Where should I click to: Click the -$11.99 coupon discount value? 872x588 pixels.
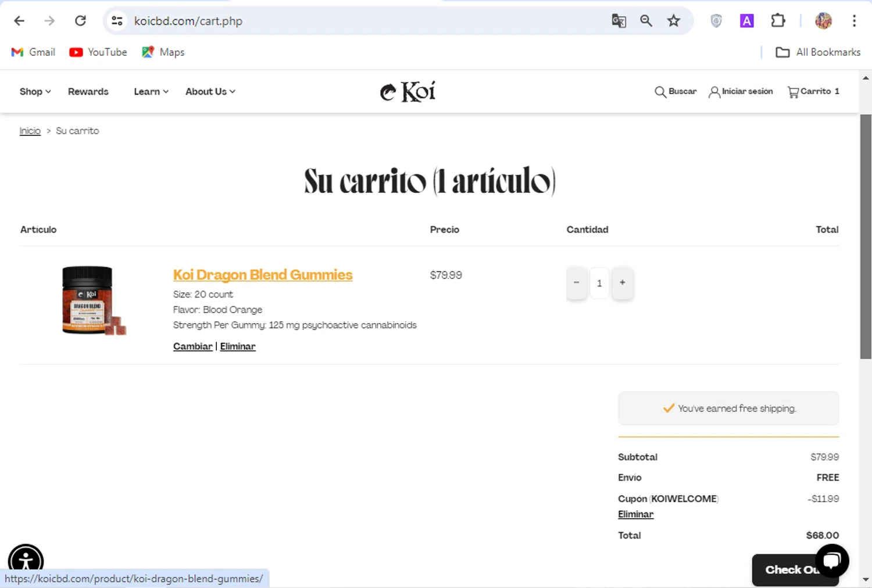(823, 499)
